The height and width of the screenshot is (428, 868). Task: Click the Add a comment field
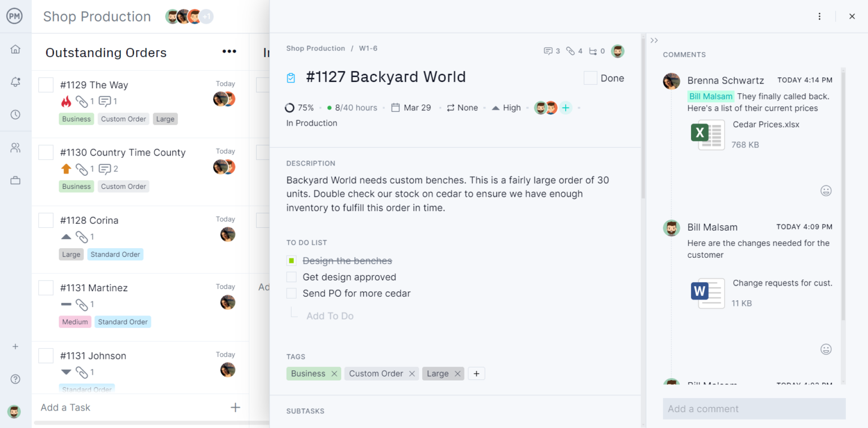[x=754, y=409]
